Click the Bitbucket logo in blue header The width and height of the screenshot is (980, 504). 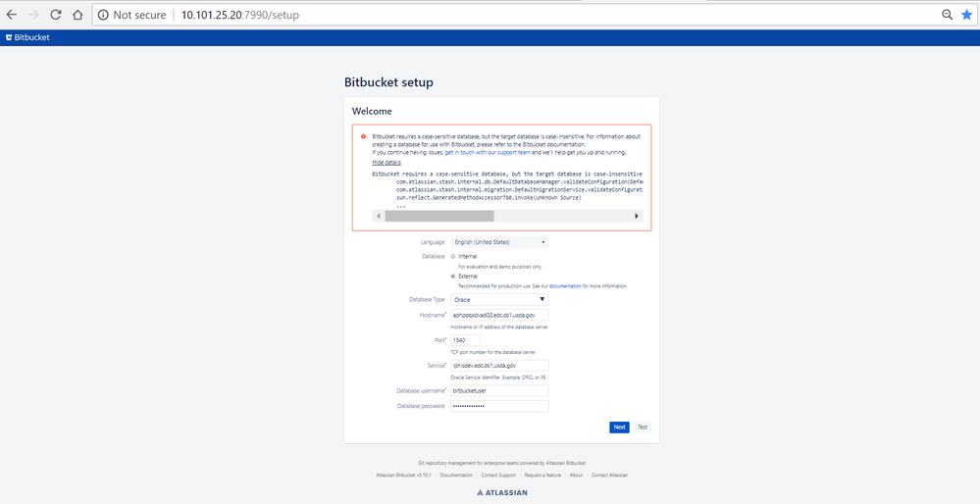click(x=27, y=37)
